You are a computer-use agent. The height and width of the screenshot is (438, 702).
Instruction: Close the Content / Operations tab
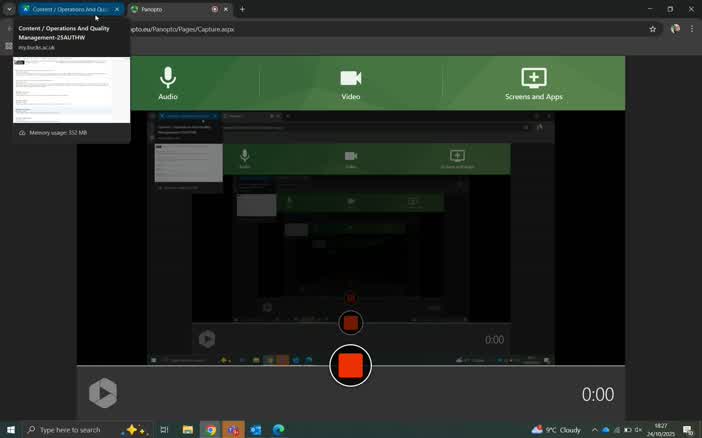pos(117,9)
